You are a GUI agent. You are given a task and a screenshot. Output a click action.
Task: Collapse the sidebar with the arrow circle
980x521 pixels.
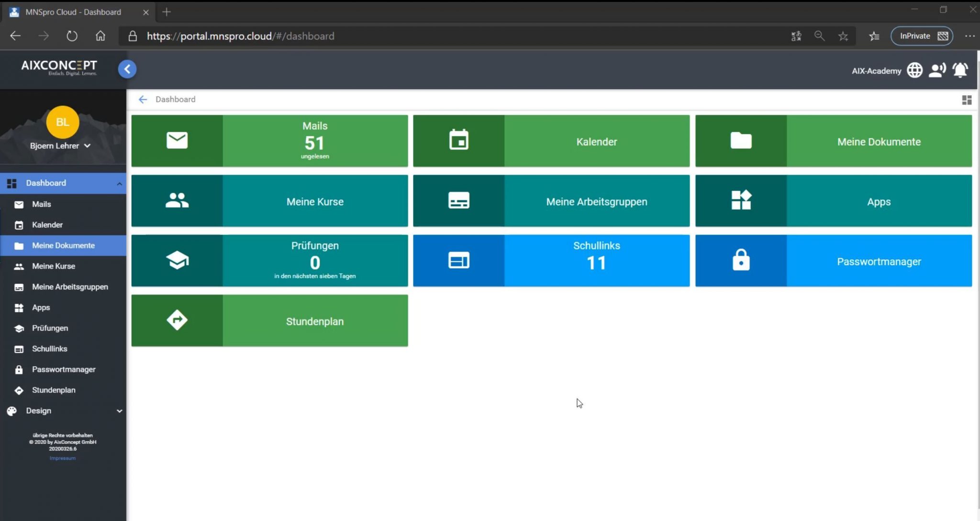(x=127, y=69)
